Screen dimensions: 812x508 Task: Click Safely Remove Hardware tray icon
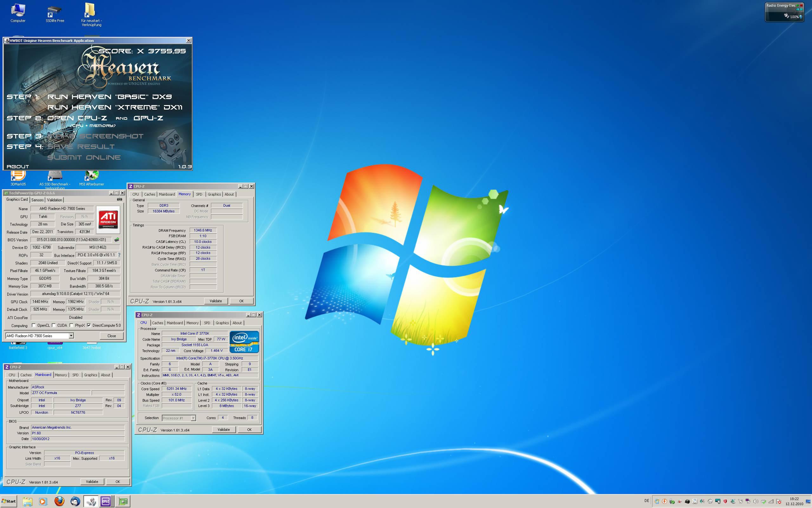click(672, 501)
